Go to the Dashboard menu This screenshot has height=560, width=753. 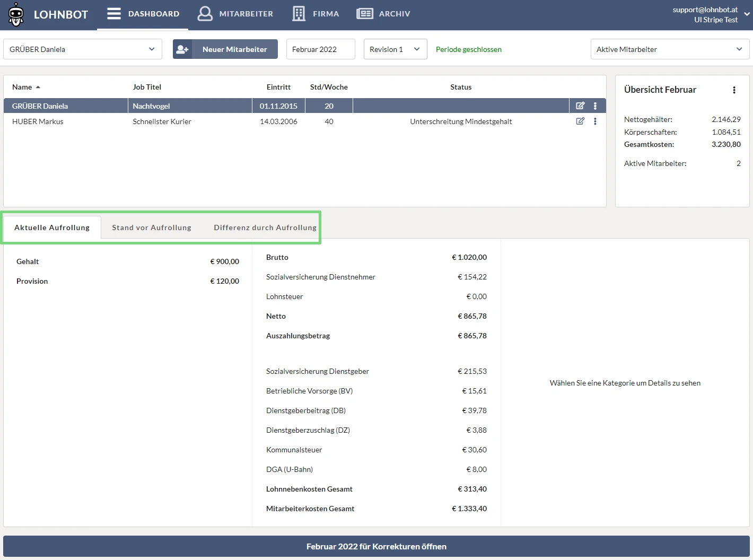pyautogui.click(x=143, y=14)
